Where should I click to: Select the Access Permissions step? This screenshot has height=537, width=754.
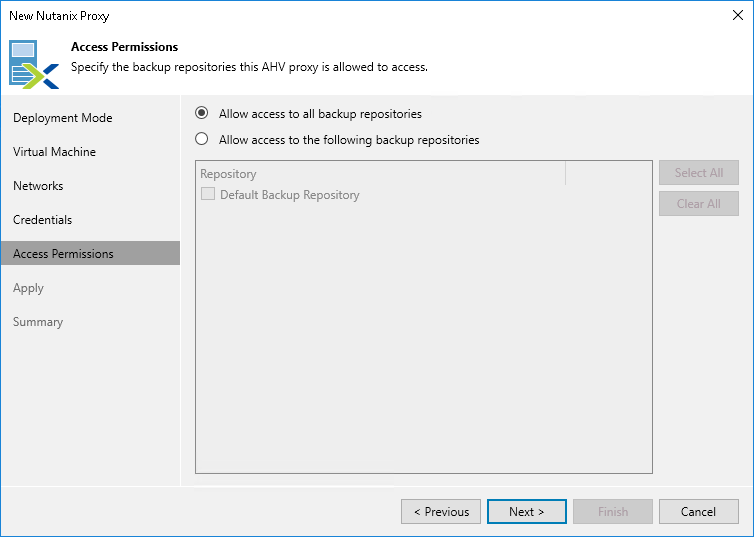(90, 253)
